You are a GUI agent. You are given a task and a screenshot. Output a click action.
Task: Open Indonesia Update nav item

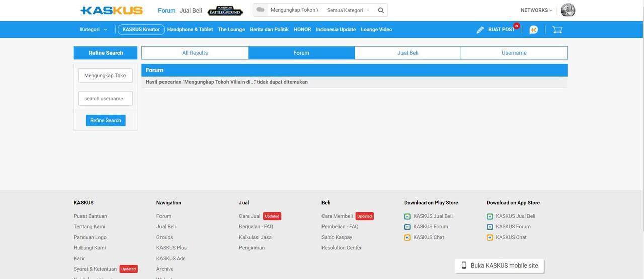click(336, 30)
